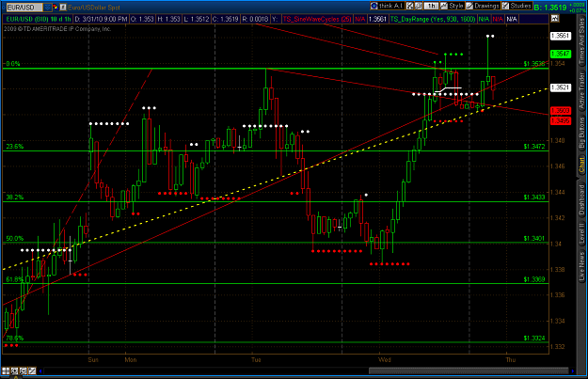This screenshot has width=588, height=379.
Task: Click the 78.6% Fibonacci level label
Action: pyautogui.click(x=15, y=339)
